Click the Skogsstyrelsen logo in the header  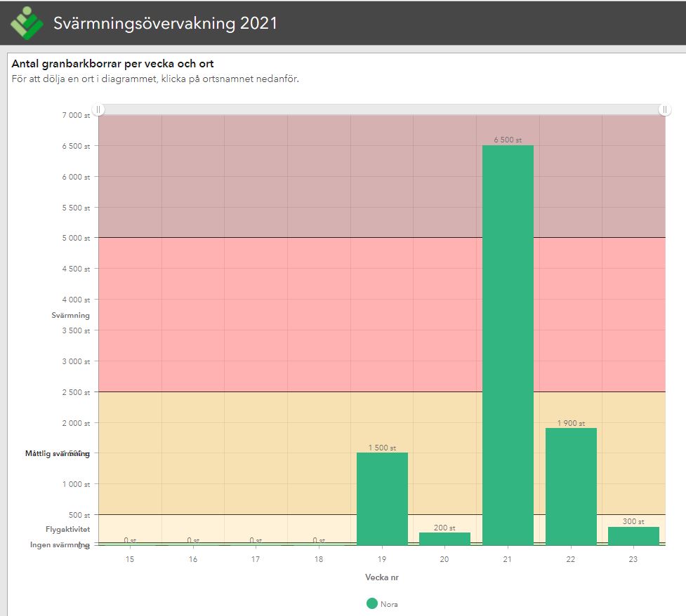point(27,22)
